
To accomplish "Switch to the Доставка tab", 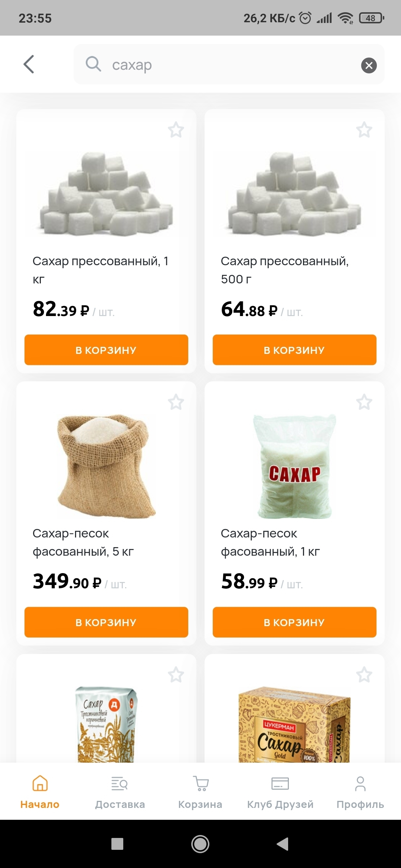I will pyautogui.click(x=120, y=792).
